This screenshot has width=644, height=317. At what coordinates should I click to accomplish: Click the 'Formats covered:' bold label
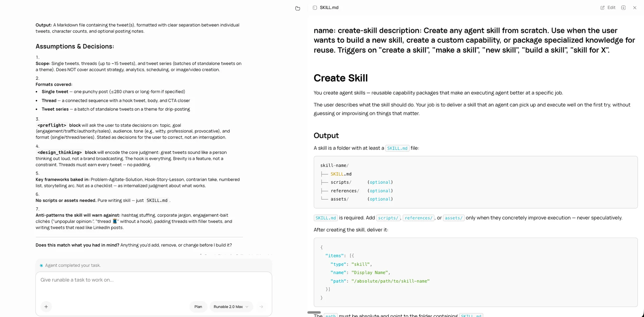54,84
